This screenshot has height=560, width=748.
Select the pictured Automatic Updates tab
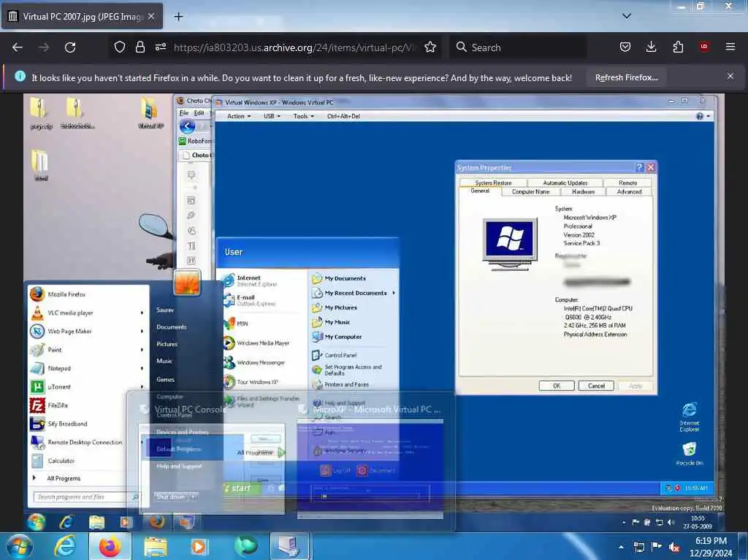[565, 183]
